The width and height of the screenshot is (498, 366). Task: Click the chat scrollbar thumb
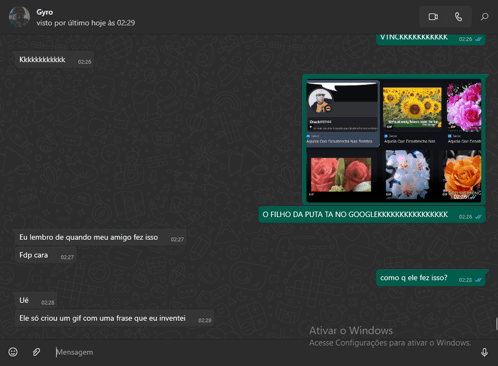point(496,324)
